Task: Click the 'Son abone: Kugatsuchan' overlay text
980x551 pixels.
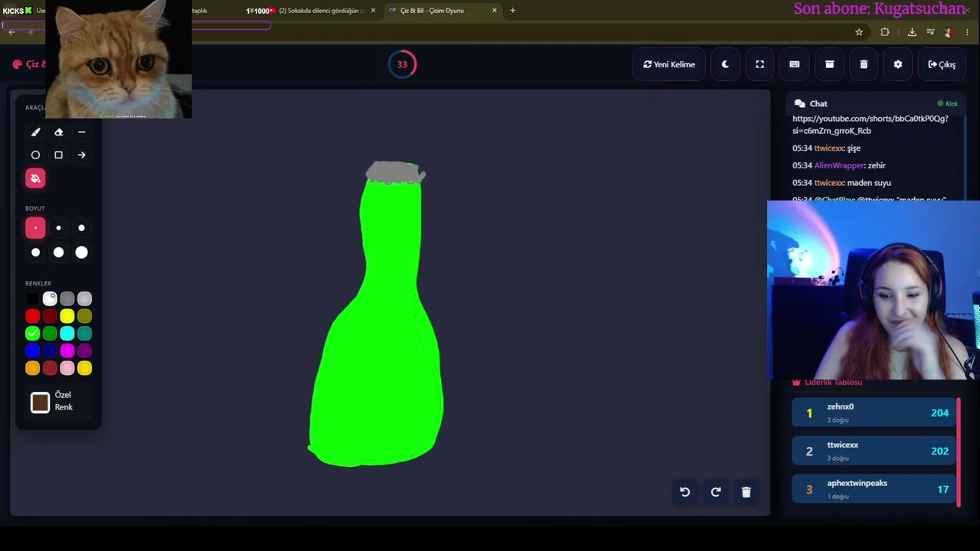Action: point(879,9)
